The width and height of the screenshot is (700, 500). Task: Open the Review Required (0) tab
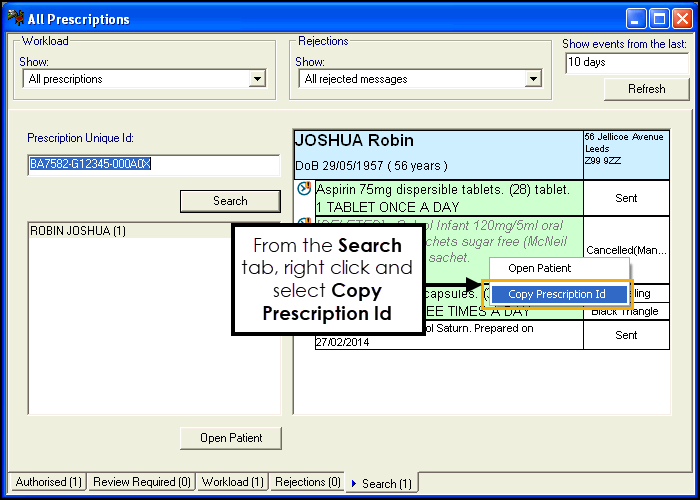point(141,482)
